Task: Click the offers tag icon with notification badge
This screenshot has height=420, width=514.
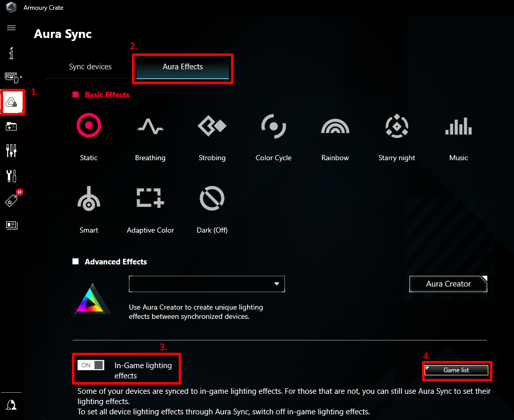Action: pyautogui.click(x=12, y=200)
